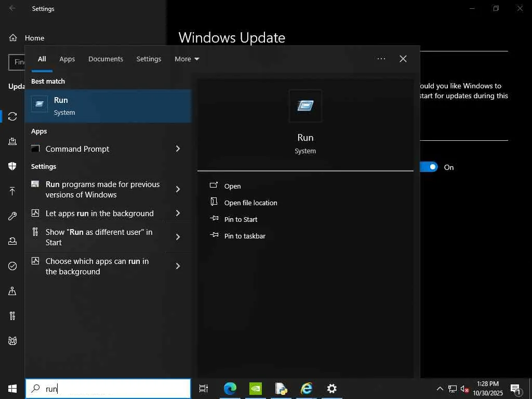The width and height of the screenshot is (532, 399).
Task: Launch Microsoft Edge from taskbar
Action: pyautogui.click(x=230, y=389)
